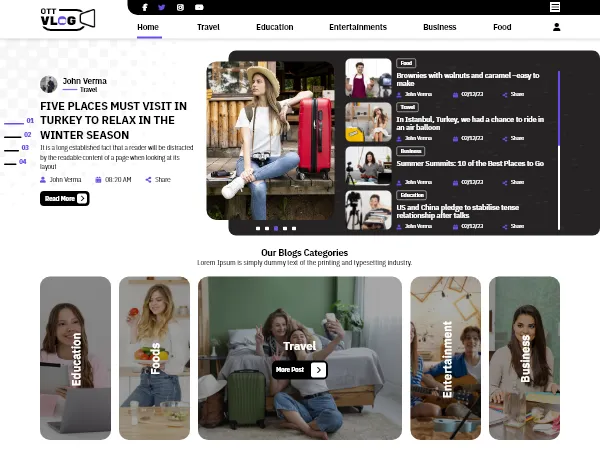Open the Business menu item

click(440, 27)
